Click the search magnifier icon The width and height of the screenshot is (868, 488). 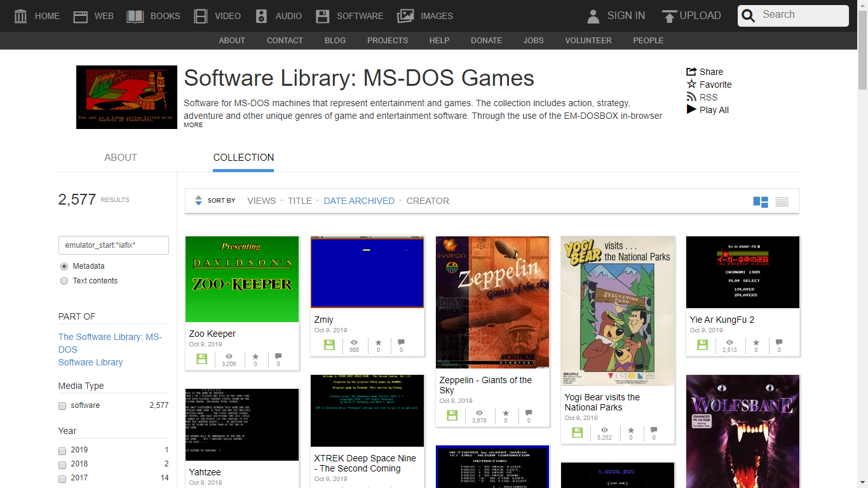749,16
